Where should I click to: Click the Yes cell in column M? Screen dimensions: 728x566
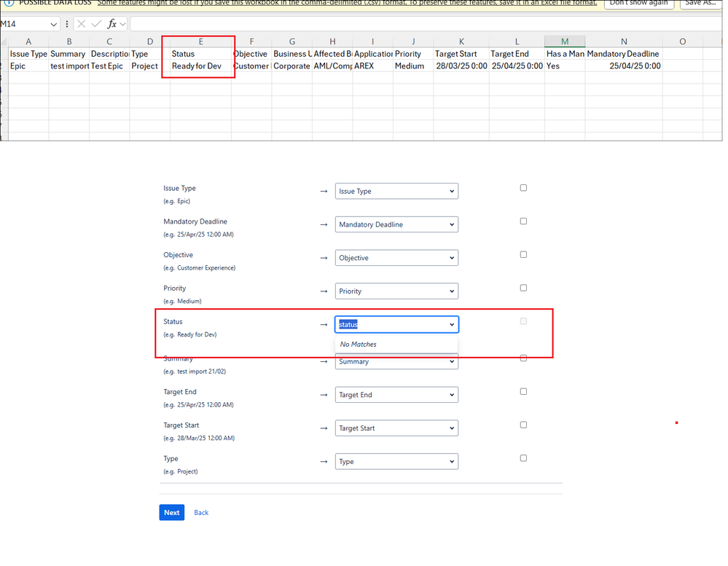[565, 66]
